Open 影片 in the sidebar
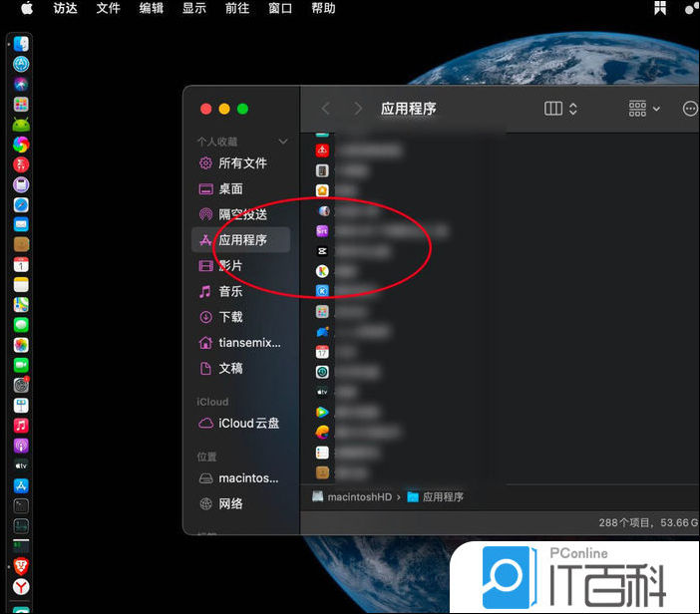Viewport: 700px width, 614px height. [x=241, y=266]
